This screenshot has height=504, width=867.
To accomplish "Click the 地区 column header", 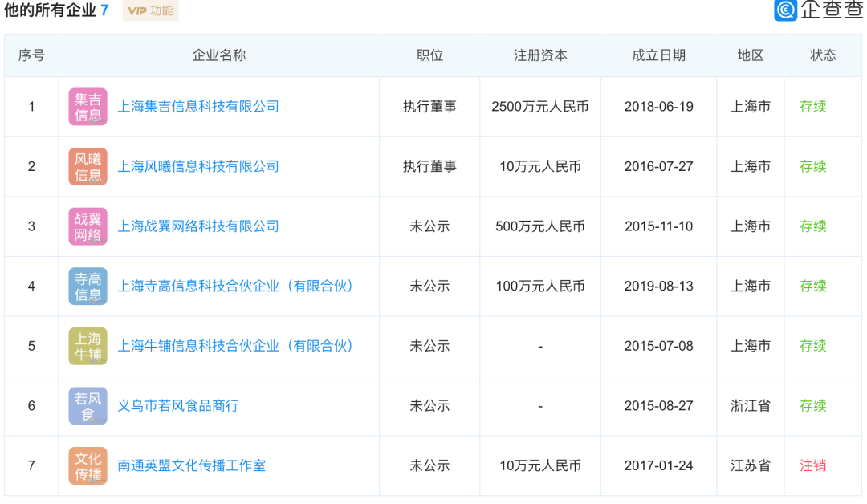I will pos(751,55).
